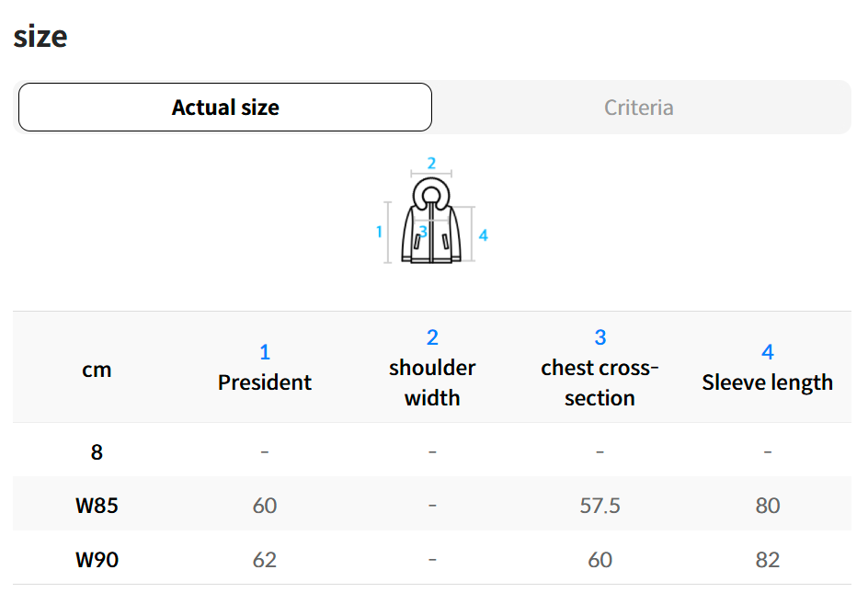
Task: Open the Criteria tab
Action: point(639,108)
